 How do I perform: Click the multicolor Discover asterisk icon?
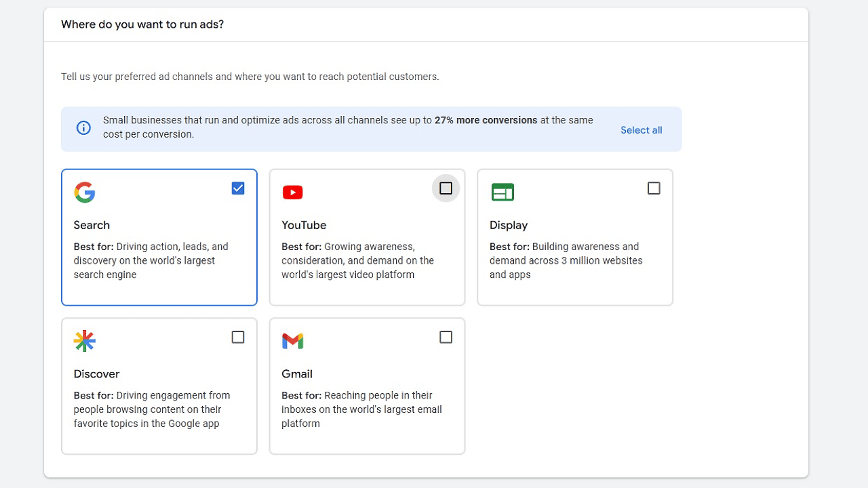(x=85, y=341)
